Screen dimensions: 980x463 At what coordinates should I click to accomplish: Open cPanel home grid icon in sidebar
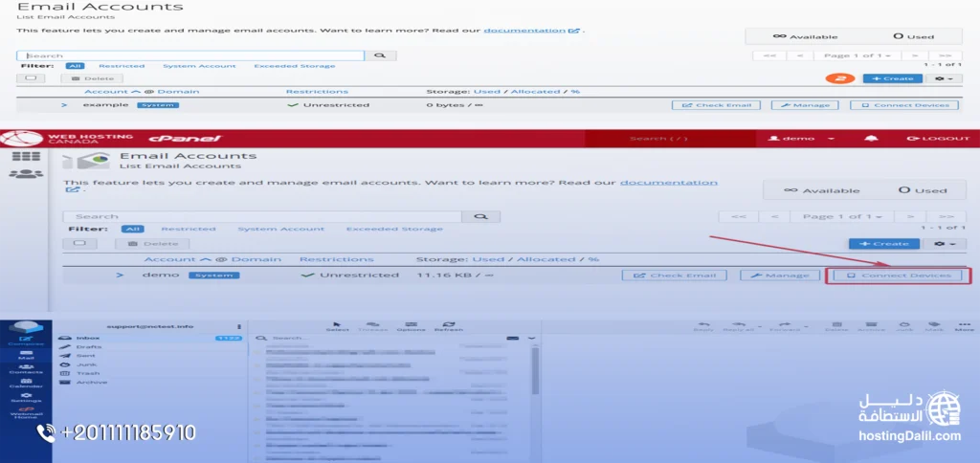click(26, 156)
